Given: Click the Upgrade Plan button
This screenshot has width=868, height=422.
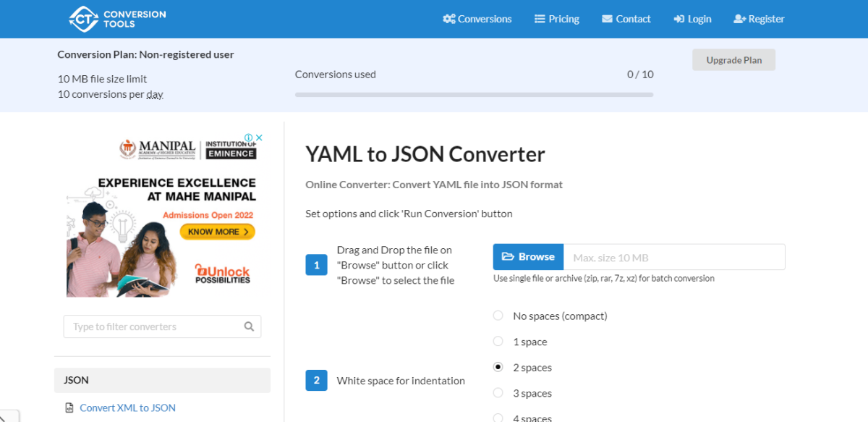Looking at the screenshot, I should pos(733,60).
